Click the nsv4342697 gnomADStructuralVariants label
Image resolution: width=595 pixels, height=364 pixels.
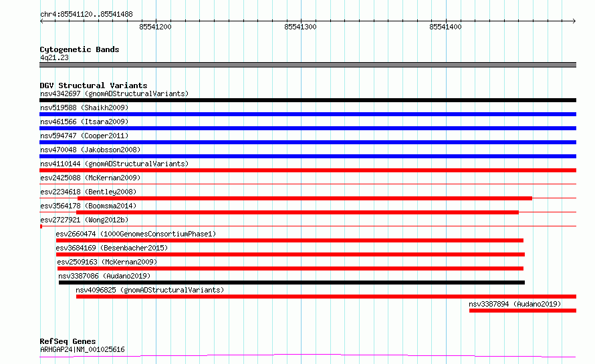114,94
